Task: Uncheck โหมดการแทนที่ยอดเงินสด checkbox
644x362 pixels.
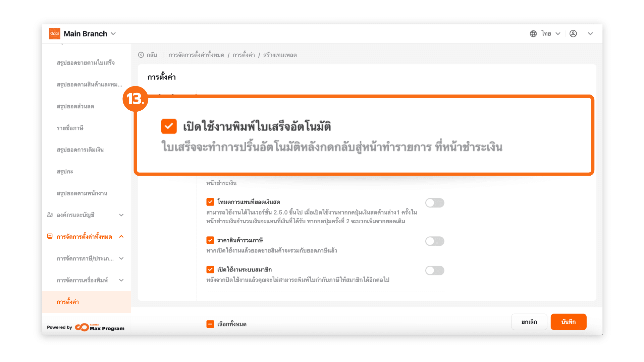Action: (x=210, y=202)
